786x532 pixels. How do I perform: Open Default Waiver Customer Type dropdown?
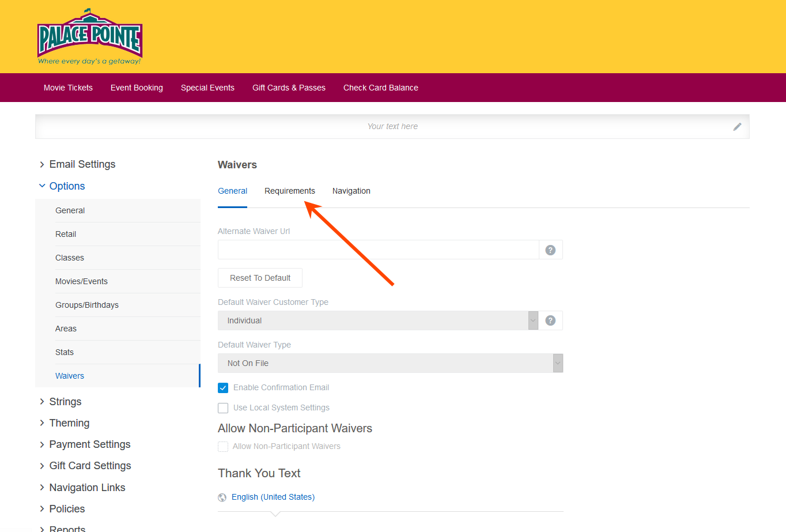coord(377,320)
